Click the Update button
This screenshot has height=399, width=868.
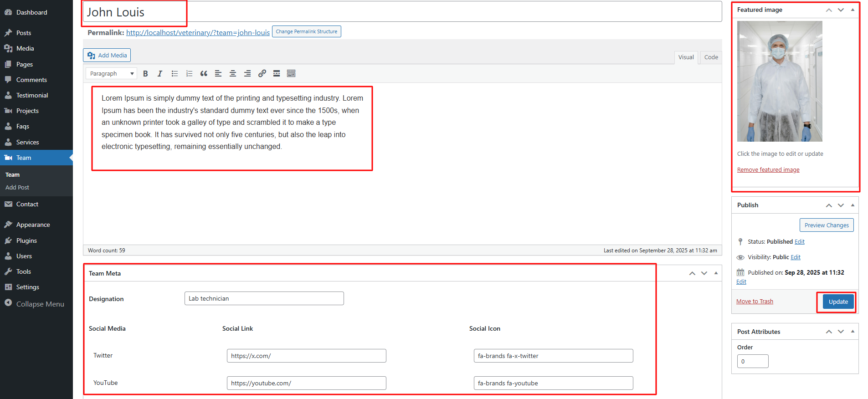tap(838, 302)
